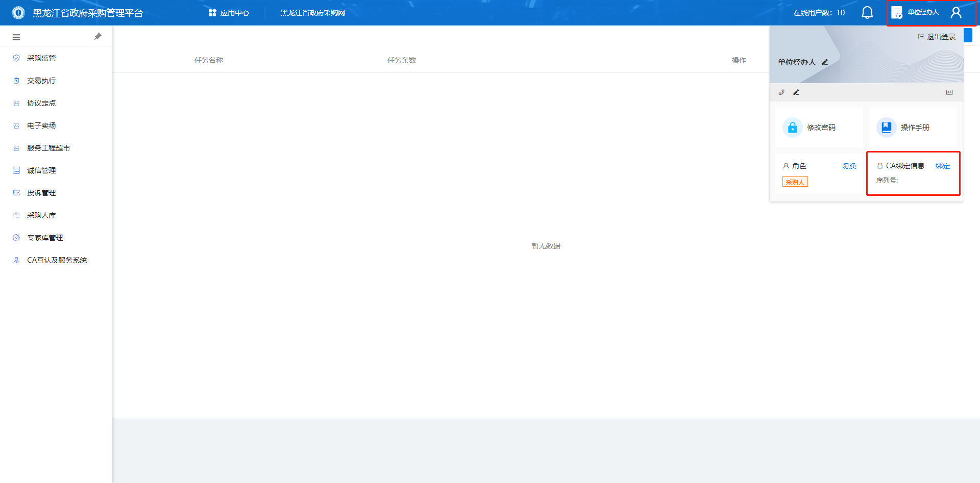Screen dimensions: 980x483
Task: Open the 应用中心 grid icon
Action: click(212, 13)
